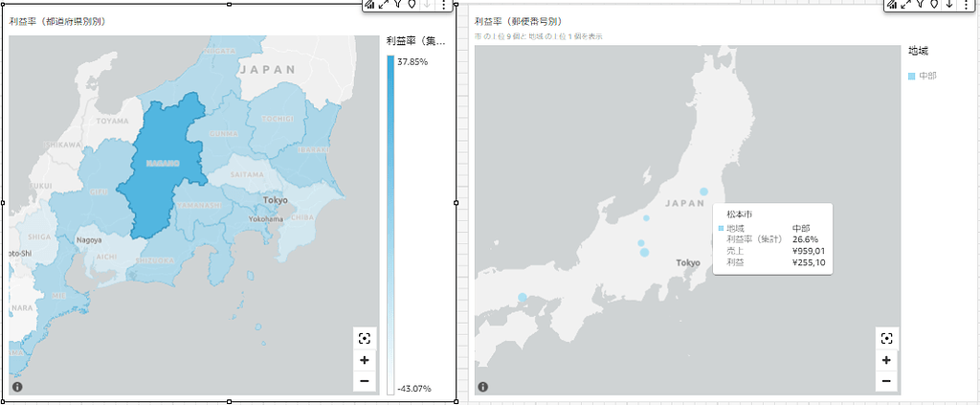Open the more options menu on postal code map
The width and height of the screenshot is (980, 405).
(x=966, y=5)
